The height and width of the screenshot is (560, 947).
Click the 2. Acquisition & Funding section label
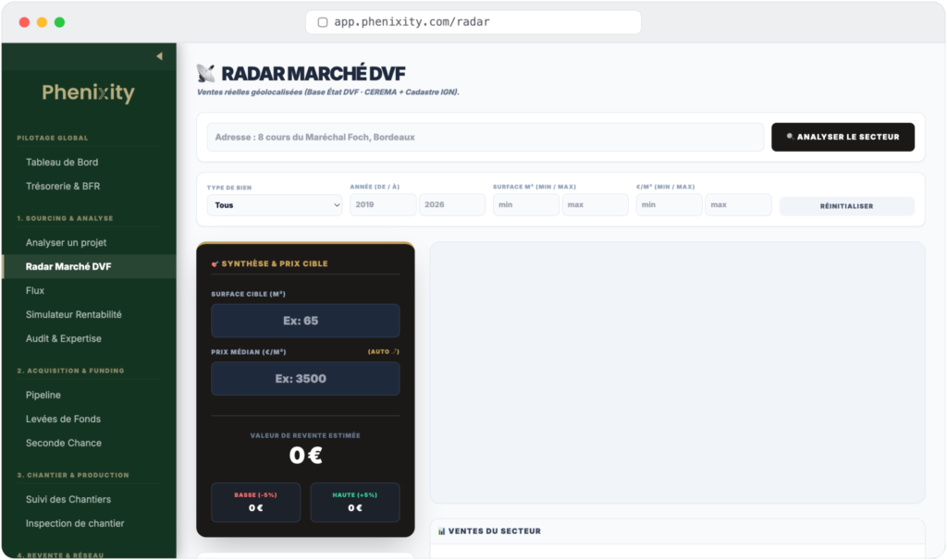70,371
